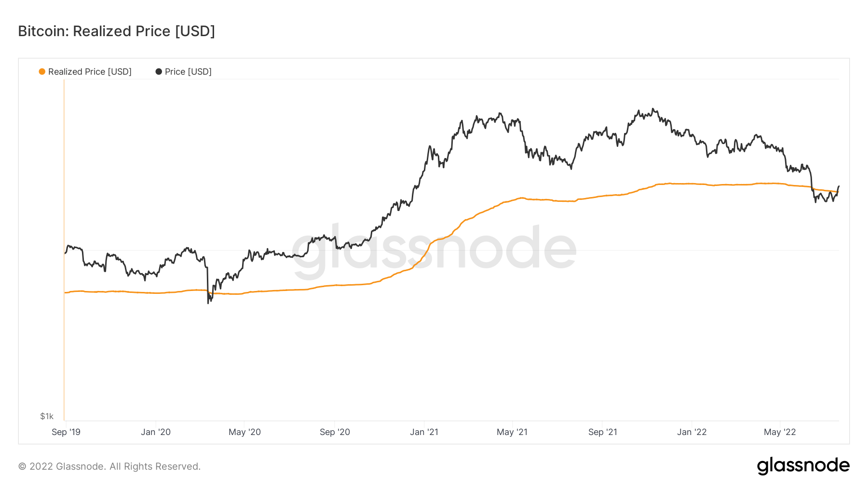Screen dimensions: 868x488
Task: Toggle the Price [USD] legend label
Action: pos(188,72)
